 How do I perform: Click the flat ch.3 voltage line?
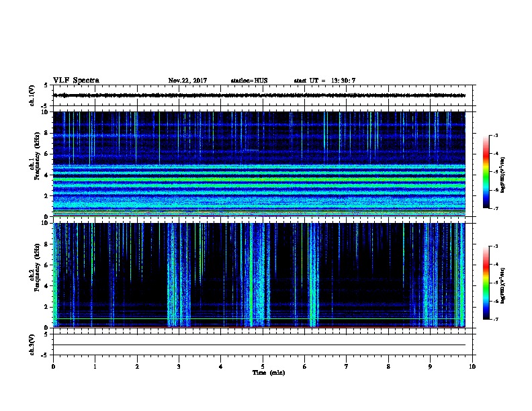(259, 345)
